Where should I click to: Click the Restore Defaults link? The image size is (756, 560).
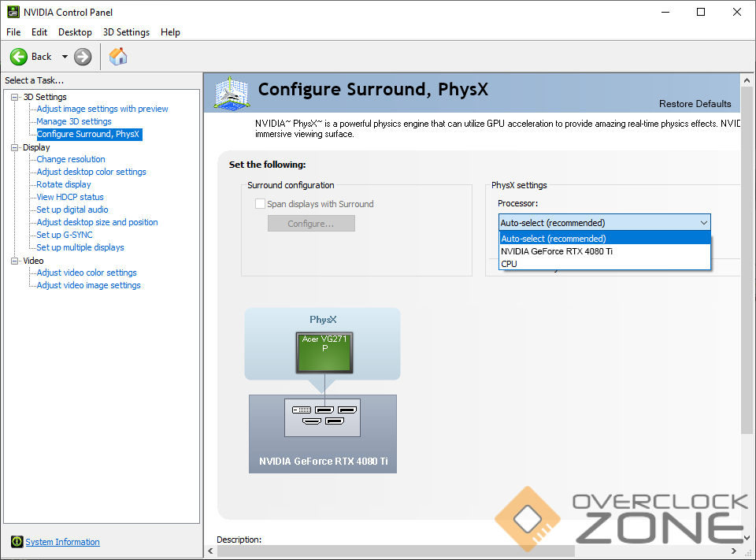(695, 104)
